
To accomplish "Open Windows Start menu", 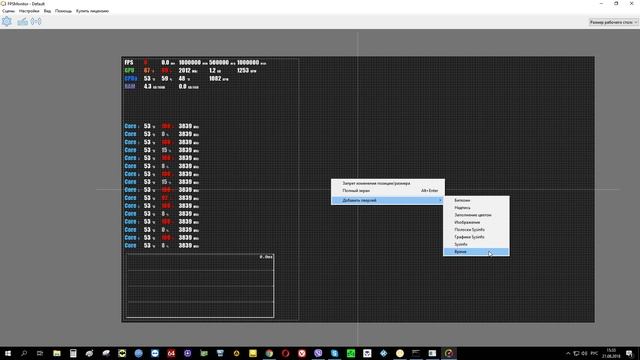I will tap(7, 353).
